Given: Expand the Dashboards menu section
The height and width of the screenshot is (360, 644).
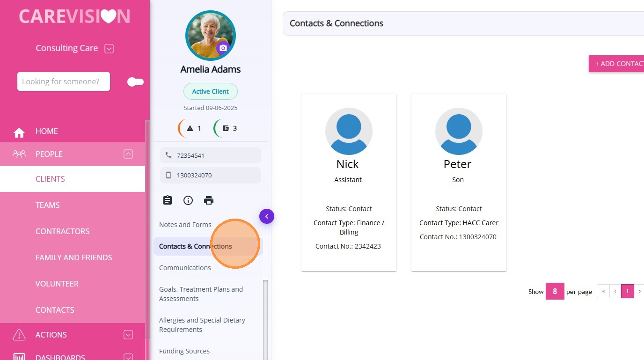Looking at the screenshot, I should pyautogui.click(x=128, y=357).
